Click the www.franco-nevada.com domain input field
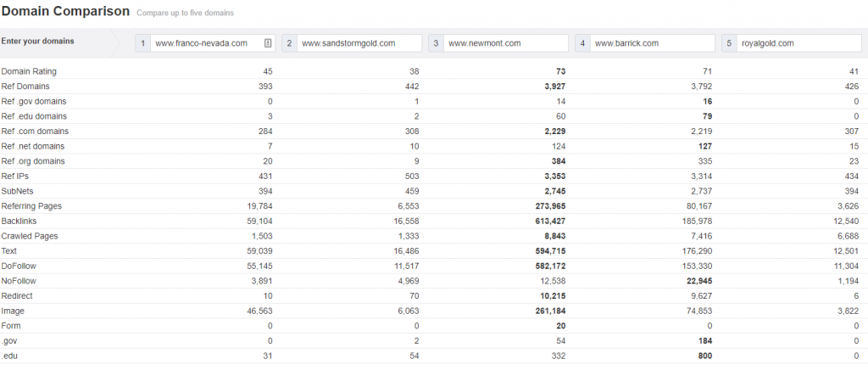Viewport: 868px width, 370px height. coord(213,43)
